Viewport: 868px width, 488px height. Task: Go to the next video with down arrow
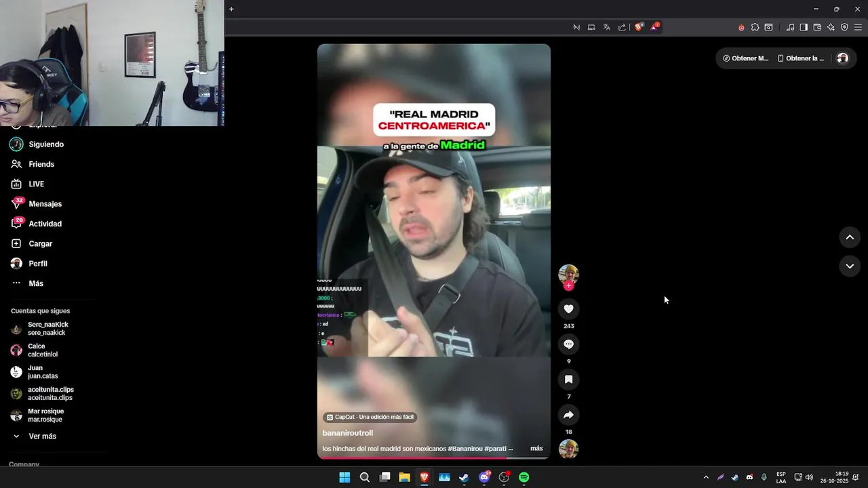click(x=850, y=266)
